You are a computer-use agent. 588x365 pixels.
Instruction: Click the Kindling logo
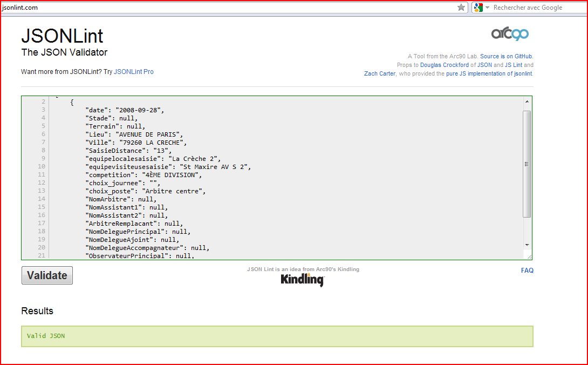click(x=302, y=280)
